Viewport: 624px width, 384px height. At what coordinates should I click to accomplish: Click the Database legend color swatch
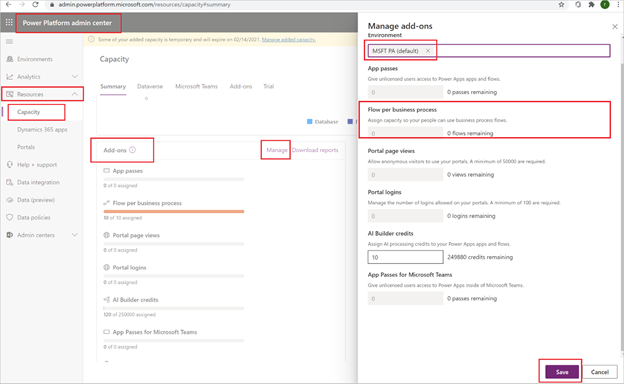coord(310,121)
